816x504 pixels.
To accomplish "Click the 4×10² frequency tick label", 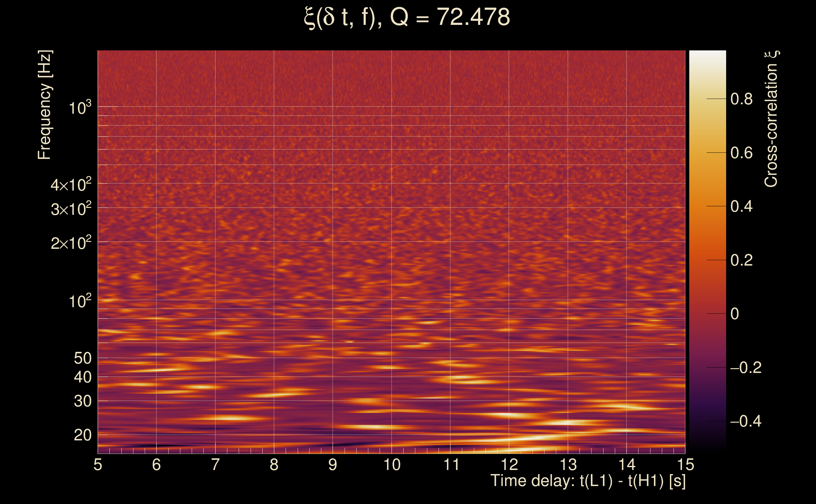I will point(71,184).
